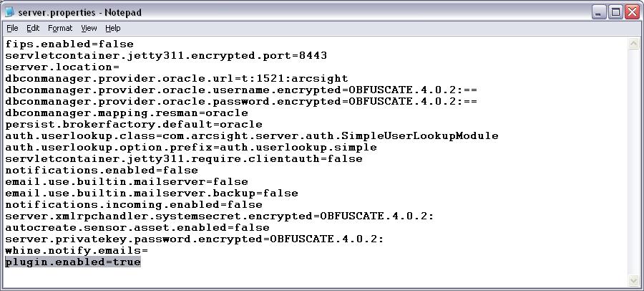
Task: Click on encrypted.port=8443 line
Action: 166,56
